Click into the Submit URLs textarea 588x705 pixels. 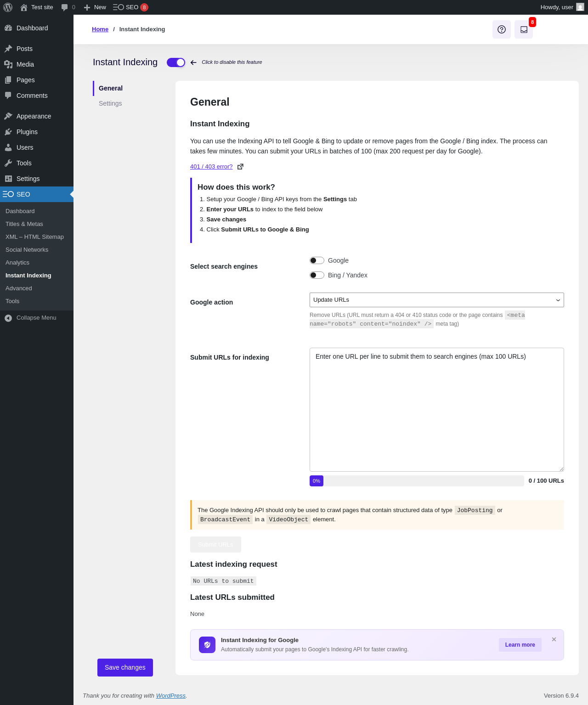click(x=436, y=409)
